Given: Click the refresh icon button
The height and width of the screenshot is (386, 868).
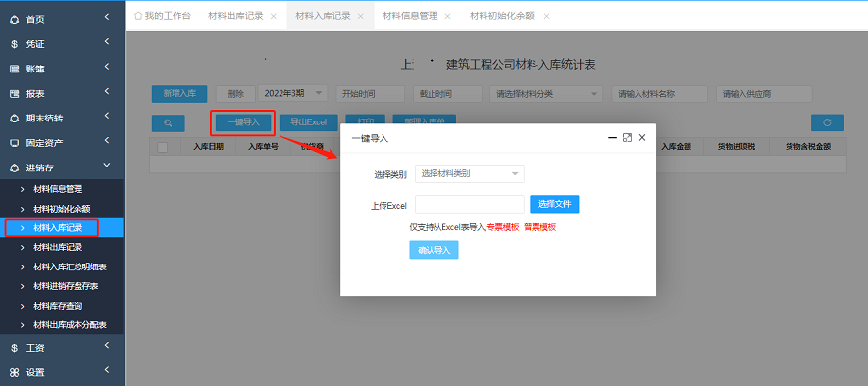Looking at the screenshot, I should tap(828, 122).
